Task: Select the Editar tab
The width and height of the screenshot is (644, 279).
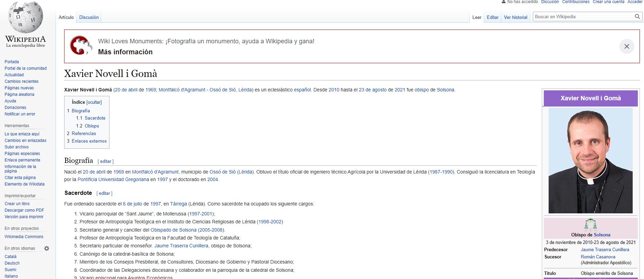Action: tap(492, 17)
